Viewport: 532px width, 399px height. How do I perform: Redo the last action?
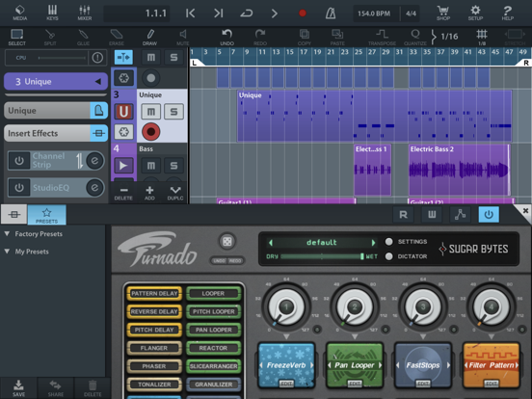coord(260,37)
